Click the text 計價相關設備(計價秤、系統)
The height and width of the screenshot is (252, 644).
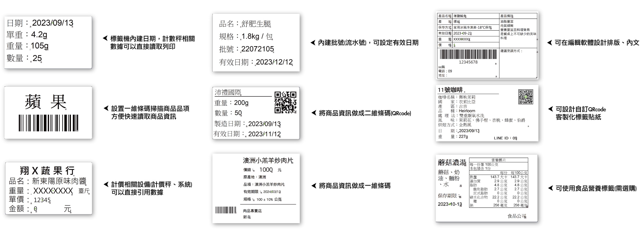[152, 184]
